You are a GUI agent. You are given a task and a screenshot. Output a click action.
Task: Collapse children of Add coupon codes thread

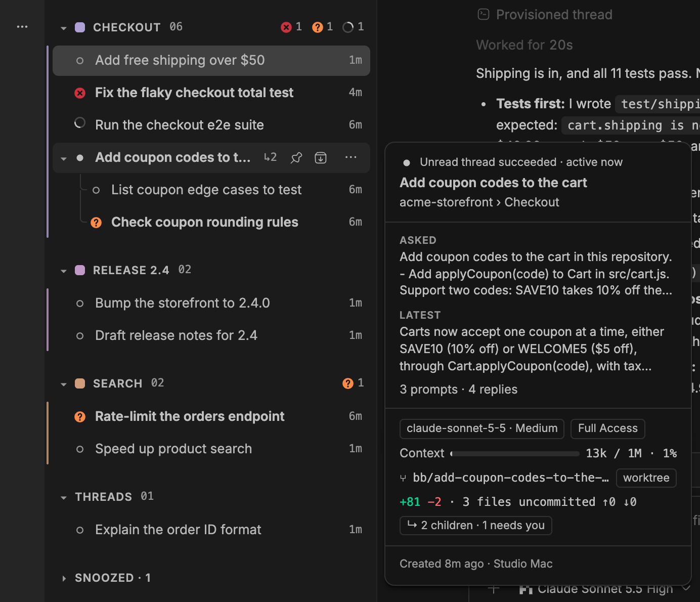(x=64, y=159)
